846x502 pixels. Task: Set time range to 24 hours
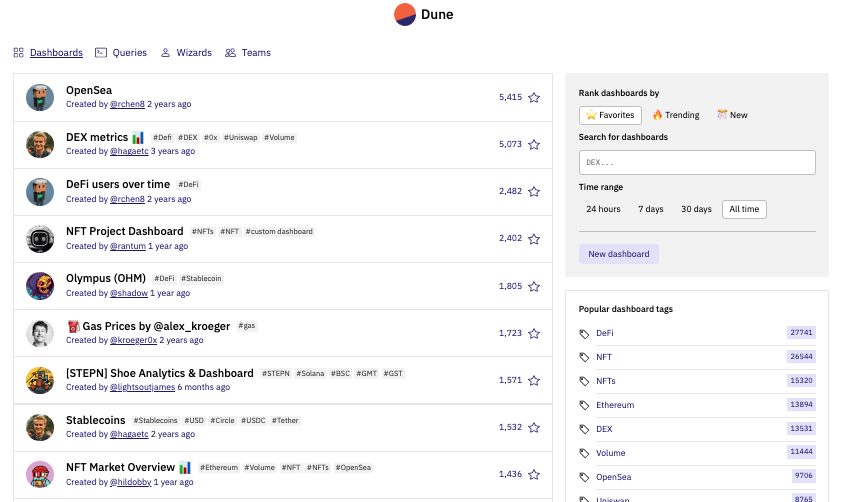pos(603,209)
